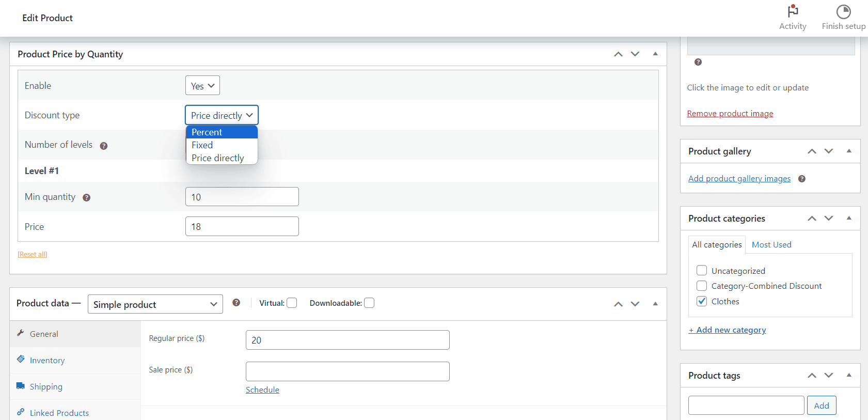Click Add product gallery images link

pos(739,179)
